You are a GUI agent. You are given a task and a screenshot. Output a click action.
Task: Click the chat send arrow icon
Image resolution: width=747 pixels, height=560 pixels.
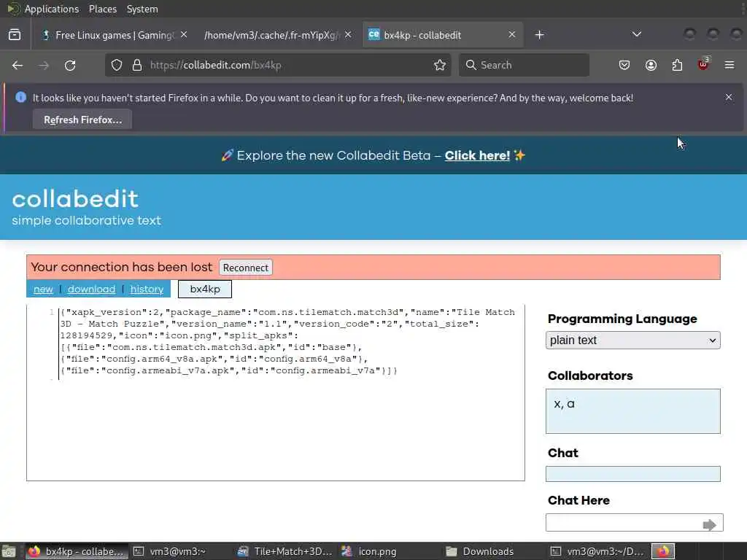710,524
